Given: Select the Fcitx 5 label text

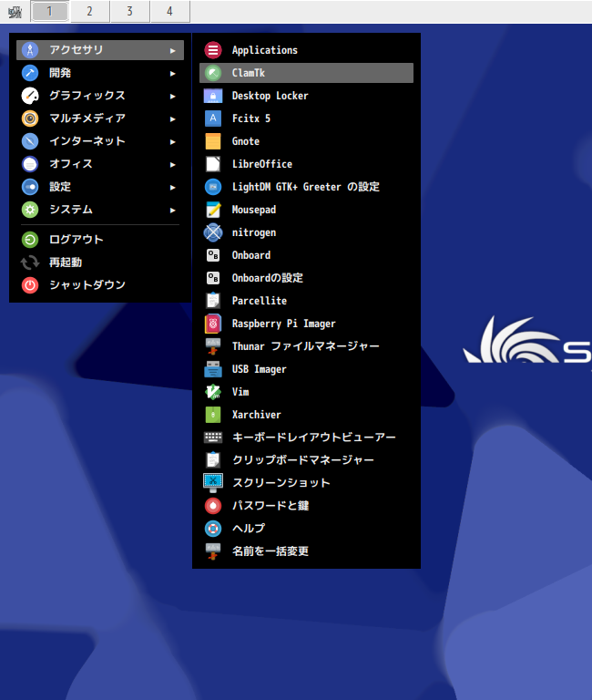Looking at the screenshot, I should click(251, 118).
